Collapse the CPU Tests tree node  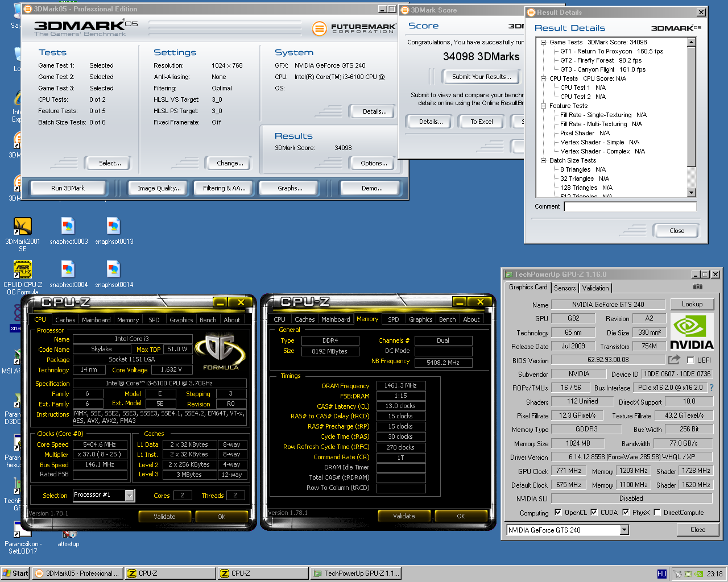[x=543, y=78]
